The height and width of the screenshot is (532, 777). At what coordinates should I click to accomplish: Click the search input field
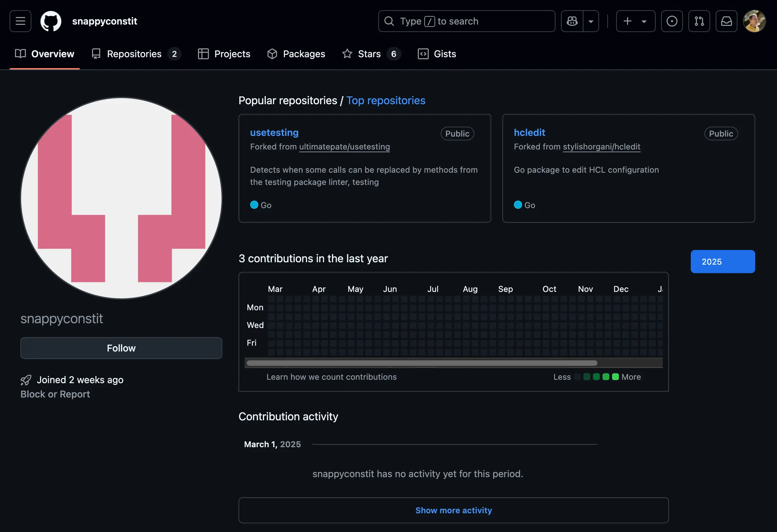click(x=467, y=21)
